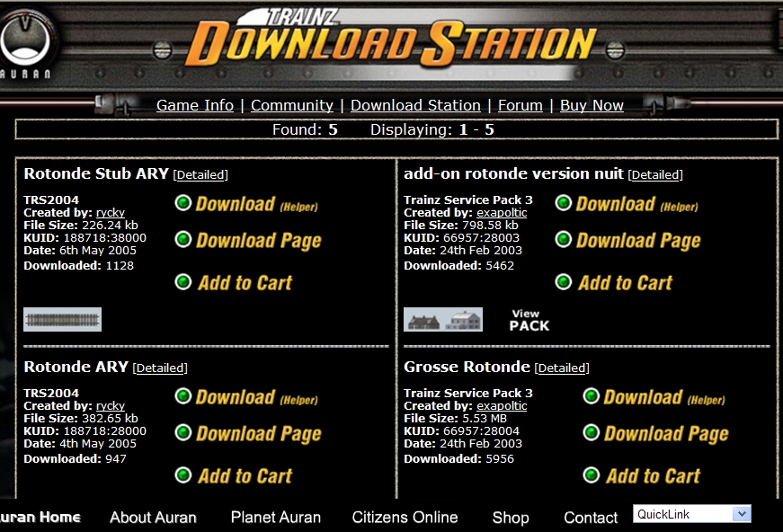Open Download Page for Rotonde Stub ARY
Image resolution: width=783 pixels, height=532 pixels.
pyautogui.click(x=248, y=240)
